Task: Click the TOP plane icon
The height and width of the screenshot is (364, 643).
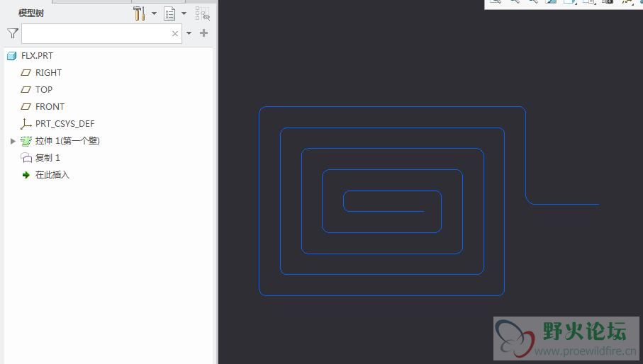Action: coord(26,90)
